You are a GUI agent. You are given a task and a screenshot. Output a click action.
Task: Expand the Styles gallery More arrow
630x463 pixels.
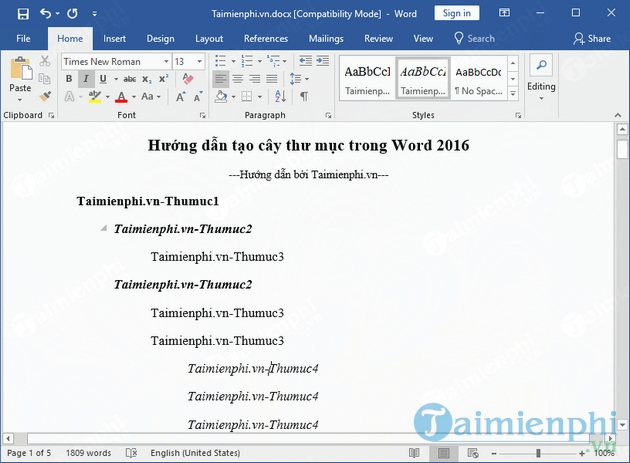513,94
